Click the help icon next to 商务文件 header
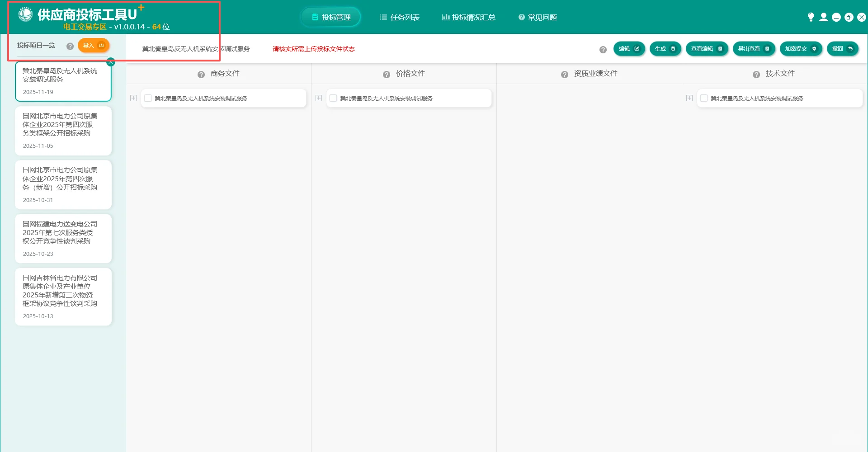Screen dimensions: 868x452 tap(201, 74)
